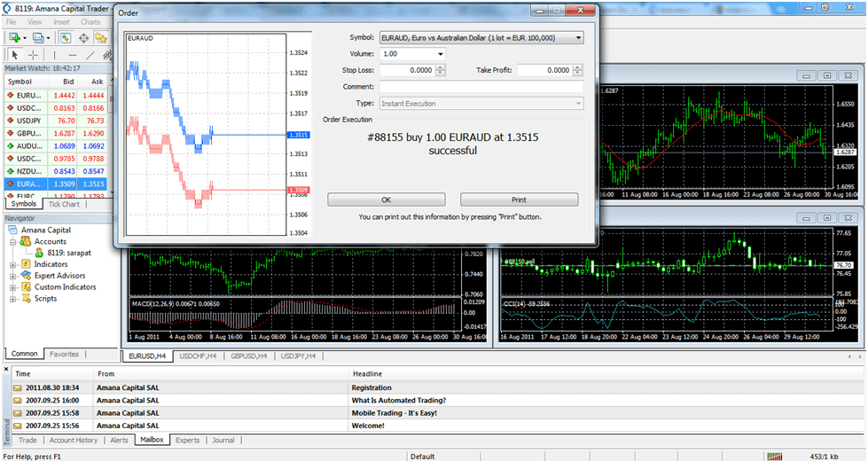Collapse the Accounts tree node
This screenshot has width=868, height=461.
coord(12,241)
